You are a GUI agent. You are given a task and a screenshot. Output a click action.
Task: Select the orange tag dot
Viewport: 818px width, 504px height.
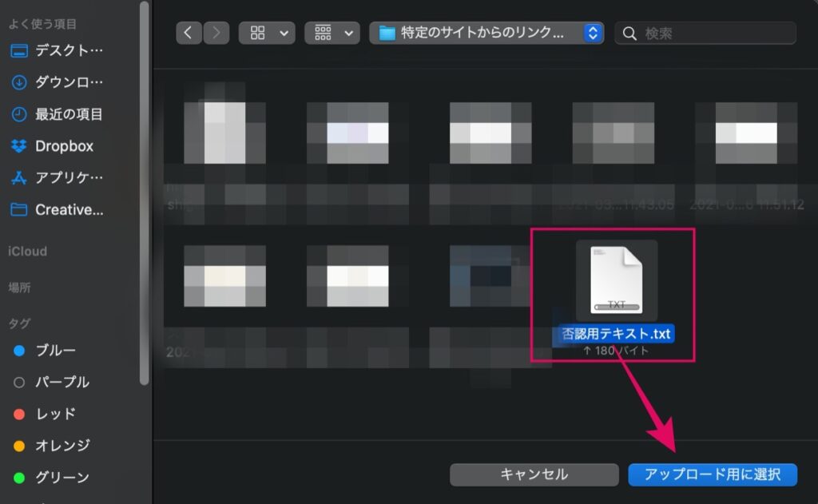click(19, 446)
